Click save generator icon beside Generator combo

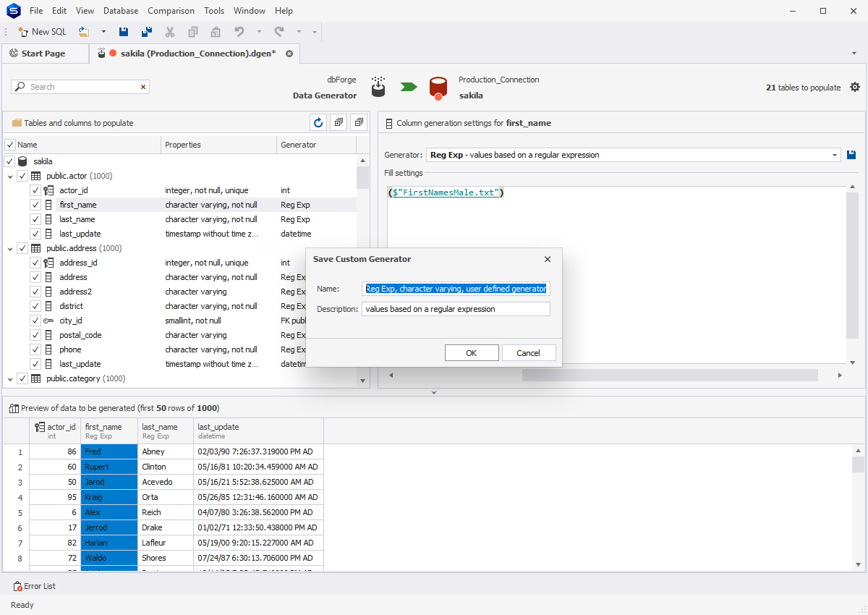(x=851, y=155)
